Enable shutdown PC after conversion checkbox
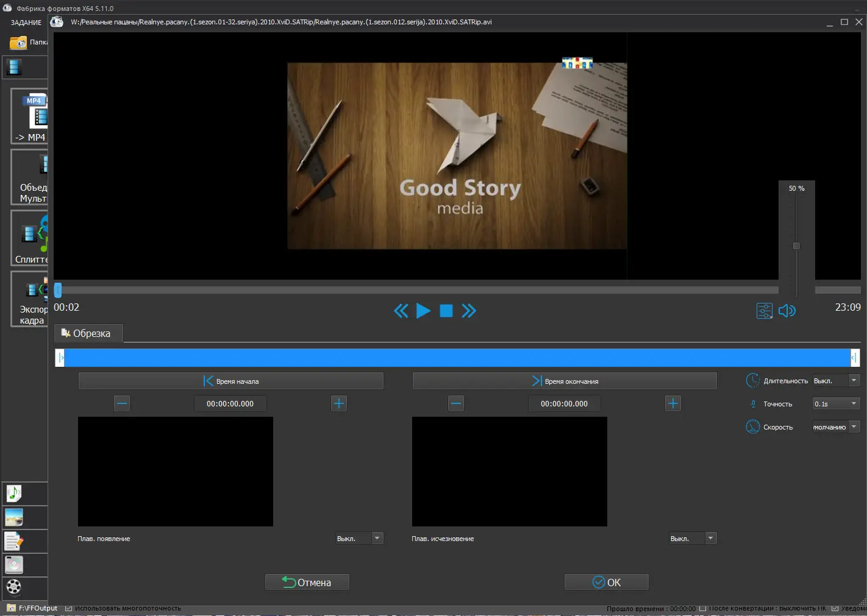Viewport: 867px width, 616px height. [x=703, y=608]
